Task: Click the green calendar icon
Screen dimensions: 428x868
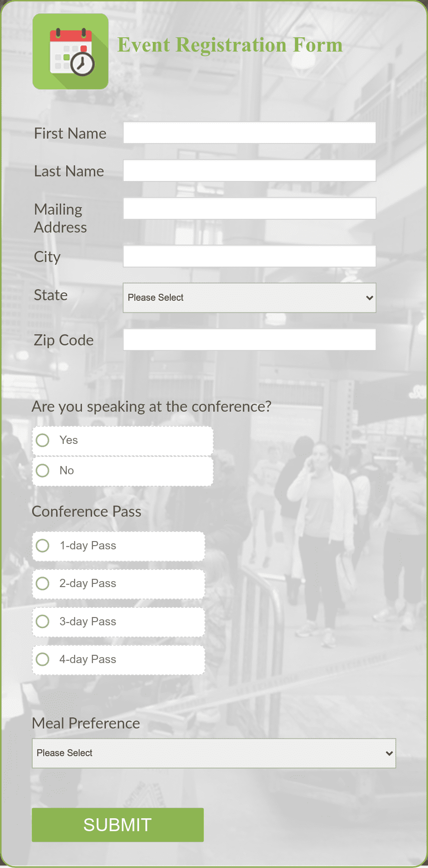Action: tap(70, 52)
